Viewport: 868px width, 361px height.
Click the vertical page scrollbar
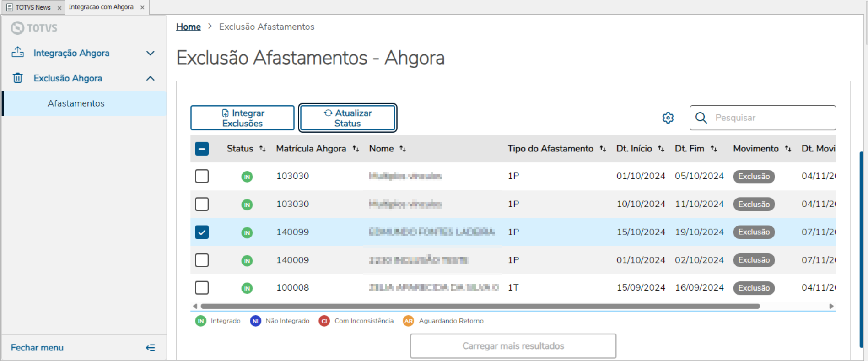coord(862,249)
